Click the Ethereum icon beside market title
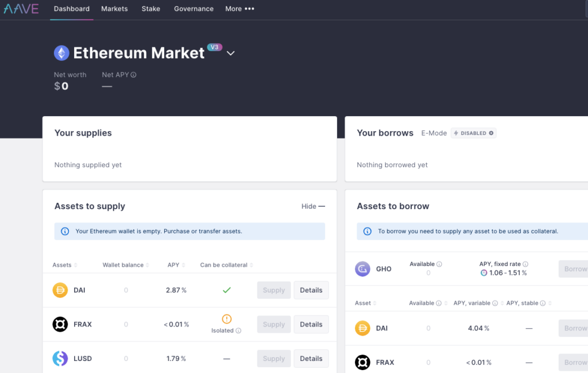The width and height of the screenshot is (588, 373). (61, 53)
